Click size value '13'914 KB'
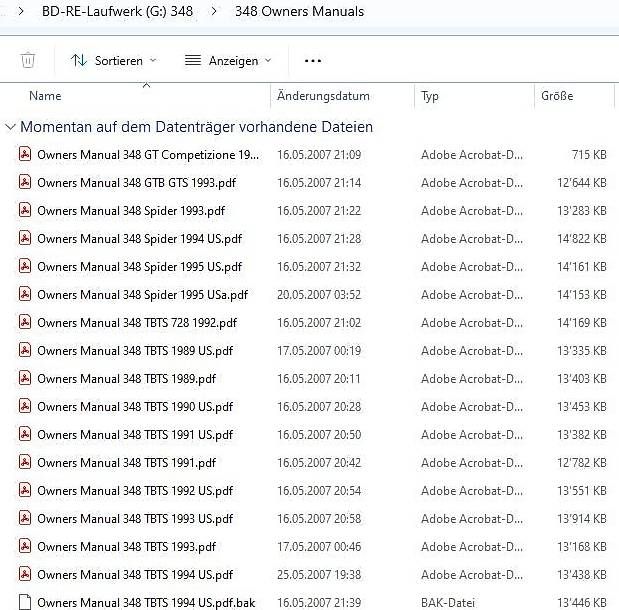 pyautogui.click(x=581, y=518)
